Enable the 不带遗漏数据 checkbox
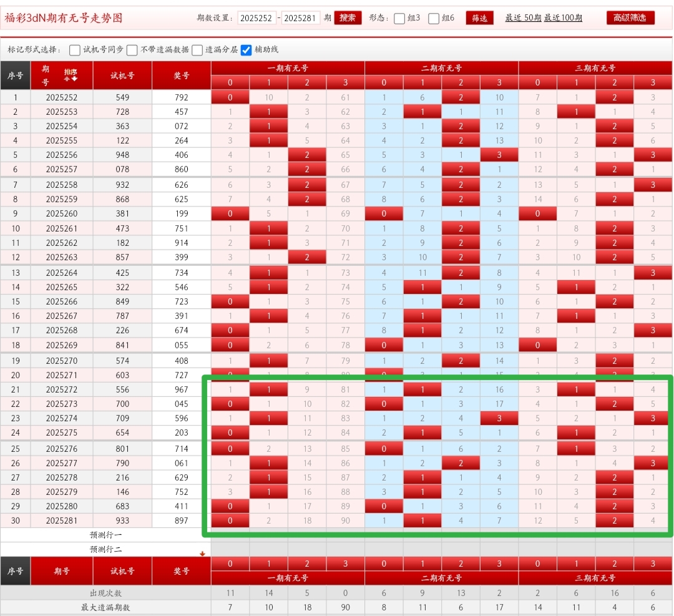674x616 pixels. click(132, 51)
